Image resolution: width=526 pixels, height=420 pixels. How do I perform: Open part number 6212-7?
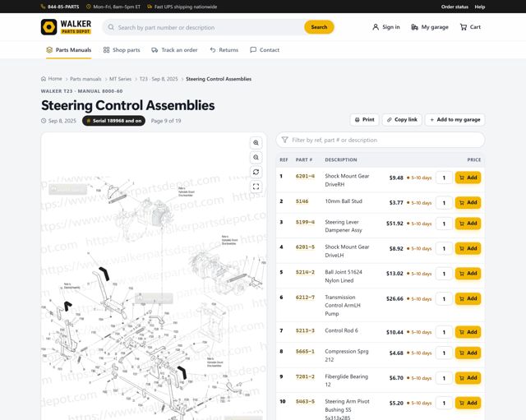pos(305,298)
